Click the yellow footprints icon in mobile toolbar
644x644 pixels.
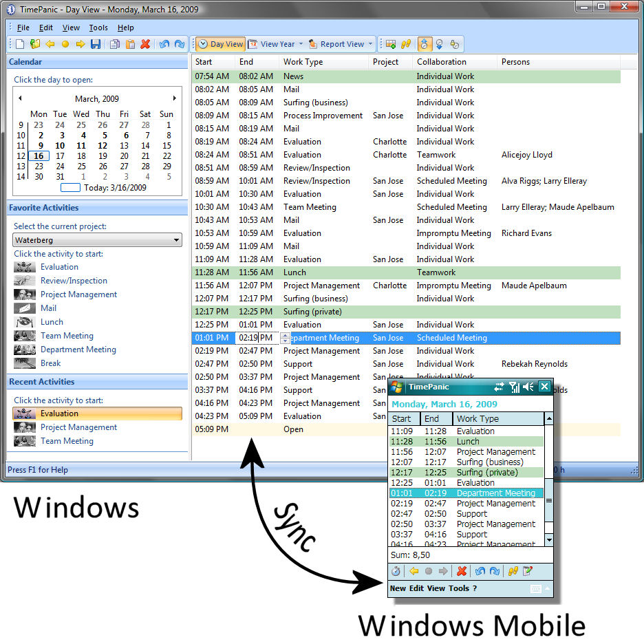[x=513, y=571]
